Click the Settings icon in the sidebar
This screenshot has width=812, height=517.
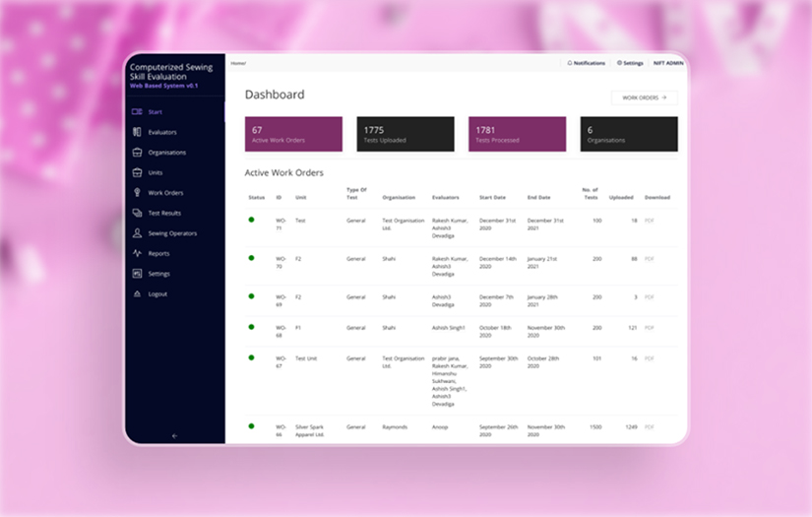point(137,274)
